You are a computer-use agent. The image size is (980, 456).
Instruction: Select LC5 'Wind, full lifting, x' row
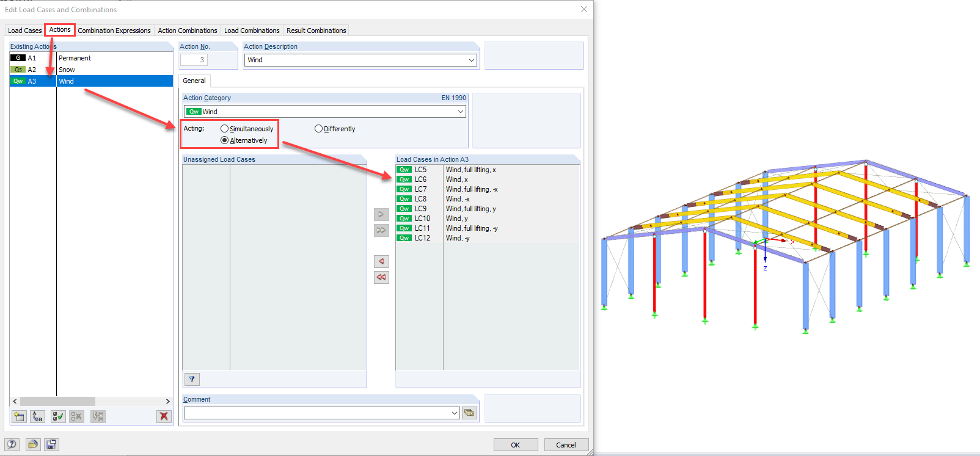coord(488,170)
